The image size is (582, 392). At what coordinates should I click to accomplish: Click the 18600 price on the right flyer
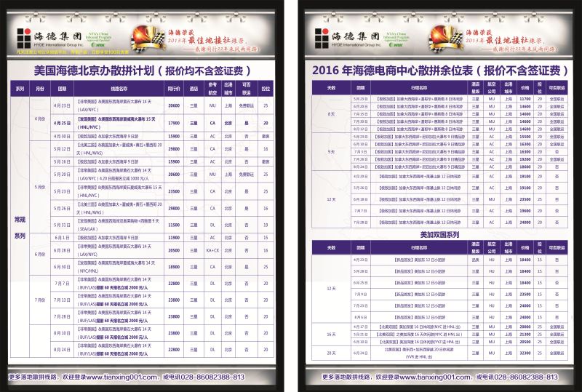(525, 167)
